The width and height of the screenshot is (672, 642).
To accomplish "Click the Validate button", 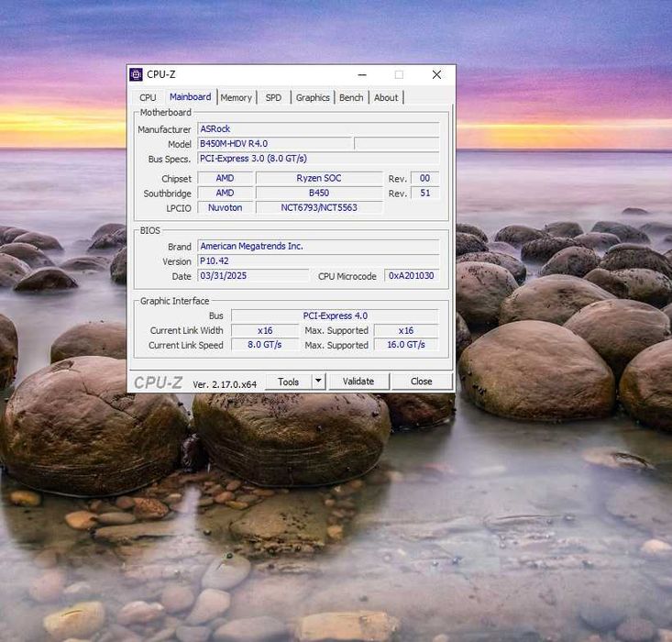I will click(x=358, y=382).
